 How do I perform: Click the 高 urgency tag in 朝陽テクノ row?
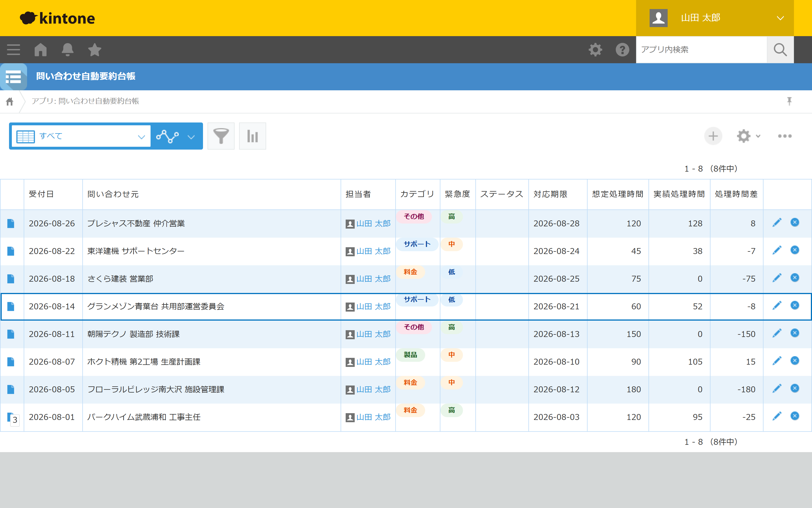click(x=452, y=327)
